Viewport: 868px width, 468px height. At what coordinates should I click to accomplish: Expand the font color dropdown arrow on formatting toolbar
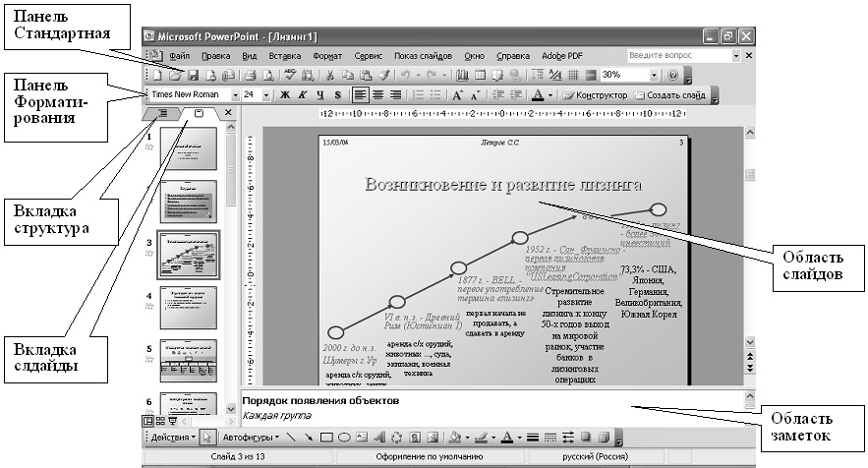click(550, 95)
